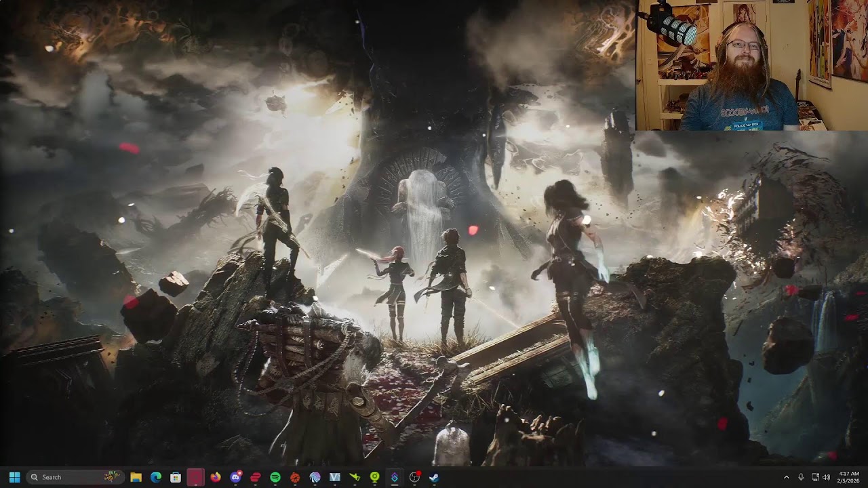The height and width of the screenshot is (488, 868).
Task: Open the yellow-green arrow taskbar app
Action: tap(355, 477)
